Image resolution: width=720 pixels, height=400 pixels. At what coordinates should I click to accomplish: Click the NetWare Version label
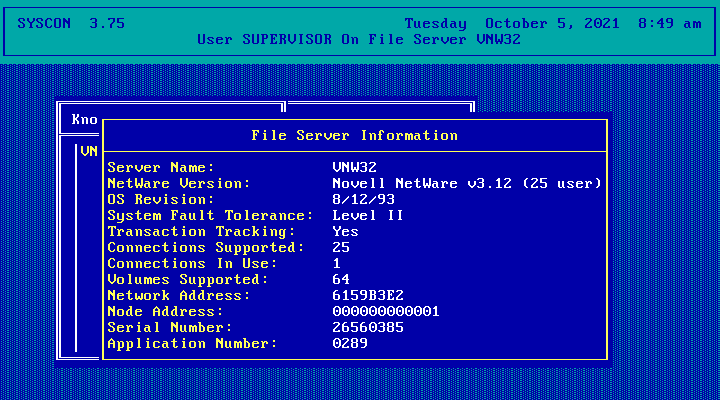tap(179, 183)
